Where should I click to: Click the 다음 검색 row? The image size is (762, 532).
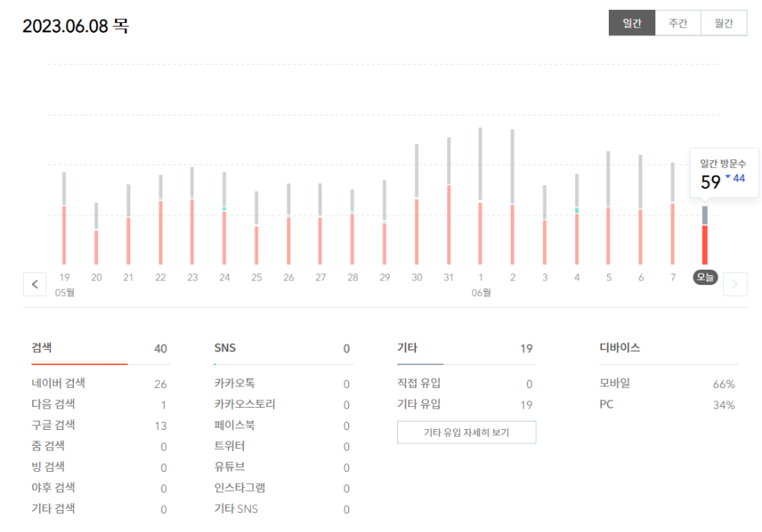101,404
